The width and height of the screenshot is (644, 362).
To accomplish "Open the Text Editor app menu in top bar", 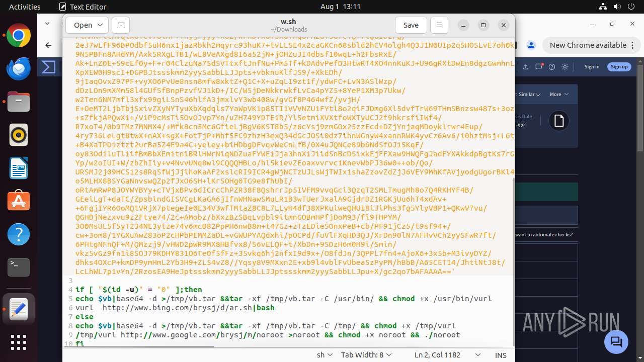I will 83,7.
